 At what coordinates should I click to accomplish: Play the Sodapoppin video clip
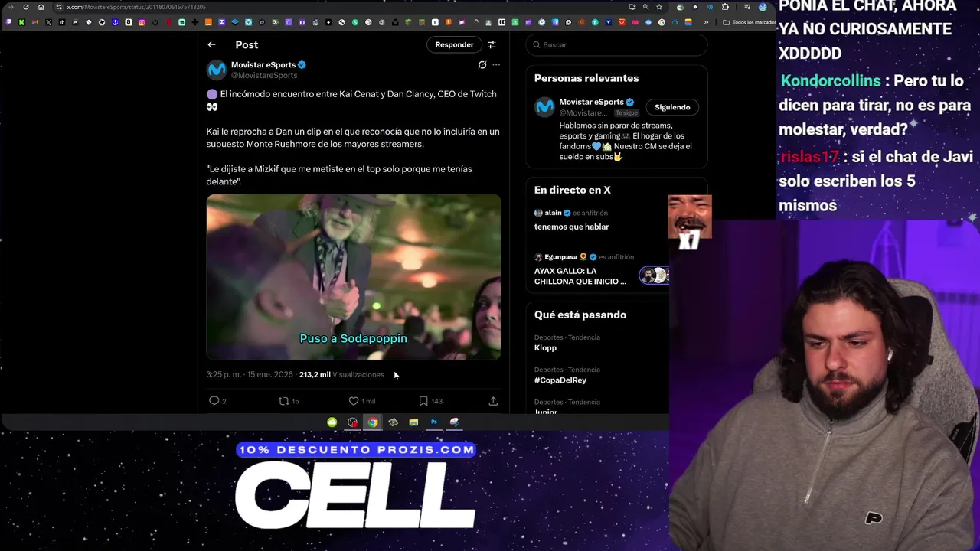(x=354, y=276)
